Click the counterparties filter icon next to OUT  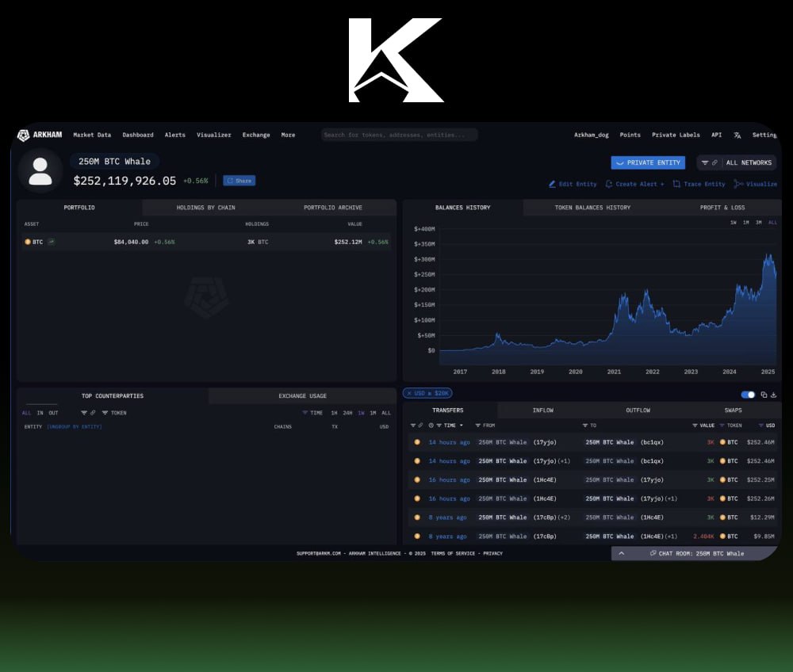point(84,413)
